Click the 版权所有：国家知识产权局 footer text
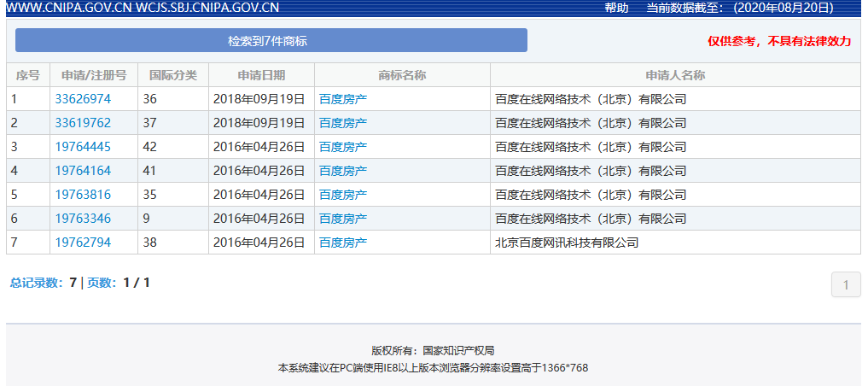 click(x=433, y=350)
